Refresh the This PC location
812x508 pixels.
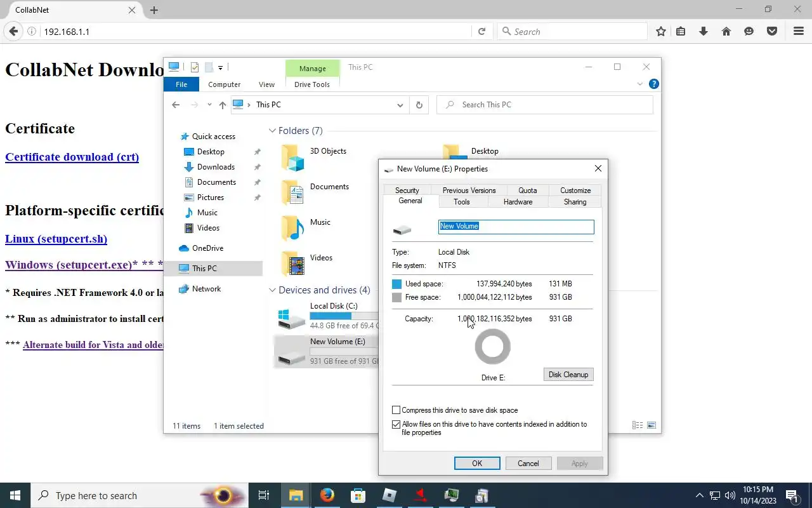[x=419, y=105]
